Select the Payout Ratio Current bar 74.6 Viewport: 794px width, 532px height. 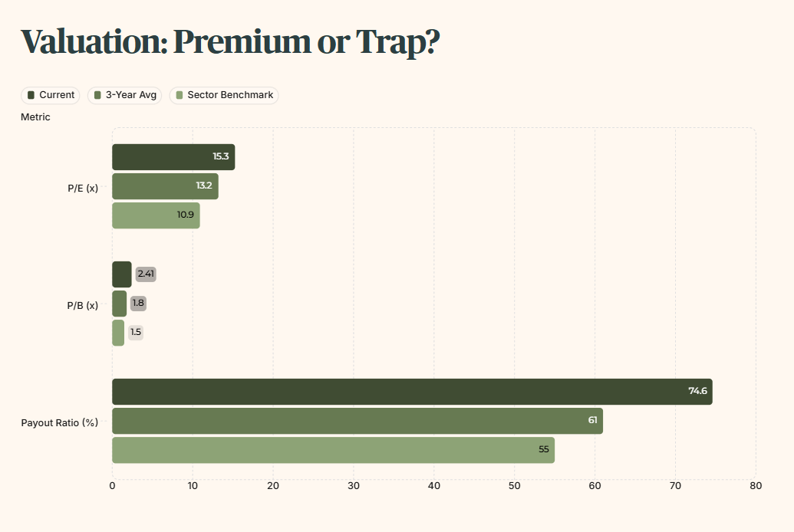(x=412, y=392)
